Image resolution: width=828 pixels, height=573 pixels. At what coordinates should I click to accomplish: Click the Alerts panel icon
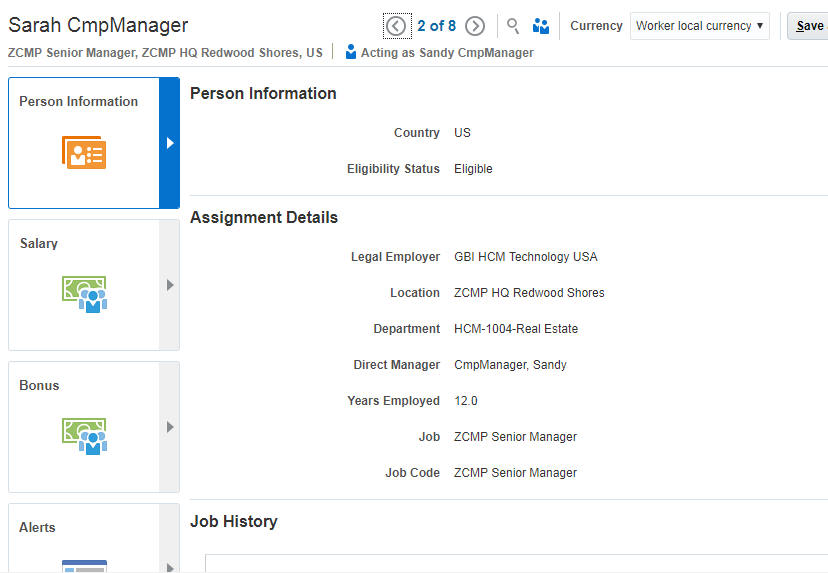coord(84,565)
